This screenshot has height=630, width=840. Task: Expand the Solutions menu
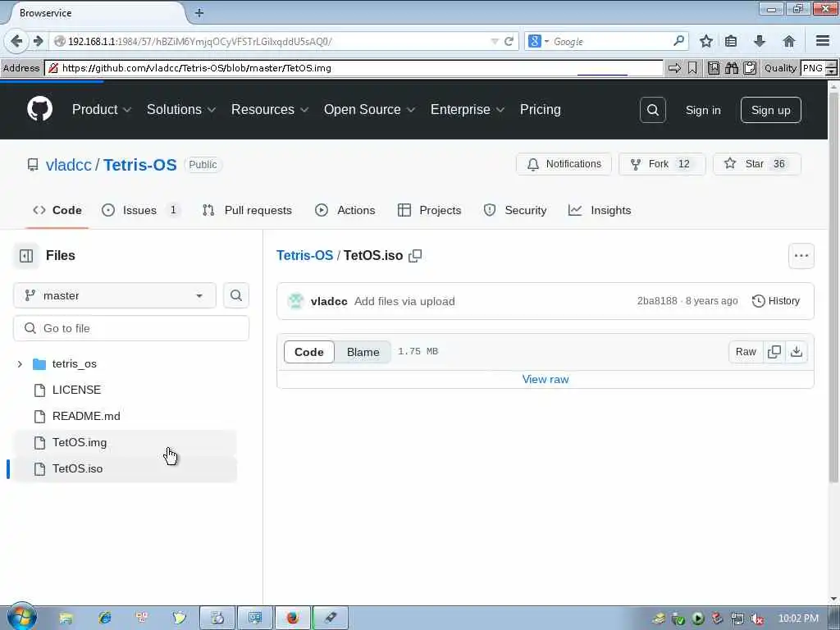click(x=181, y=109)
